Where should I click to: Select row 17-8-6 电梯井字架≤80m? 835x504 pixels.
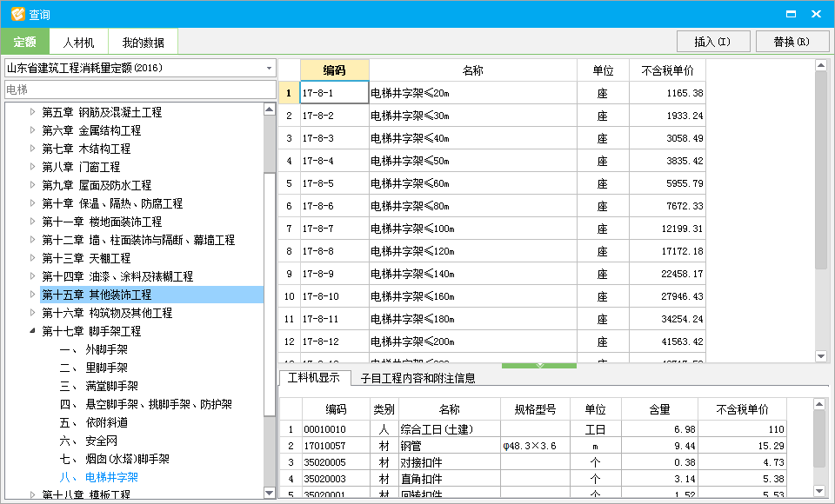point(492,206)
